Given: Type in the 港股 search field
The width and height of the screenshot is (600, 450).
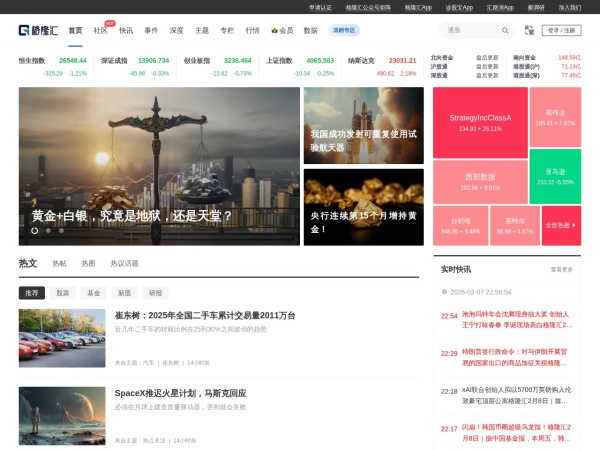Looking at the screenshot, I should pos(465,31).
